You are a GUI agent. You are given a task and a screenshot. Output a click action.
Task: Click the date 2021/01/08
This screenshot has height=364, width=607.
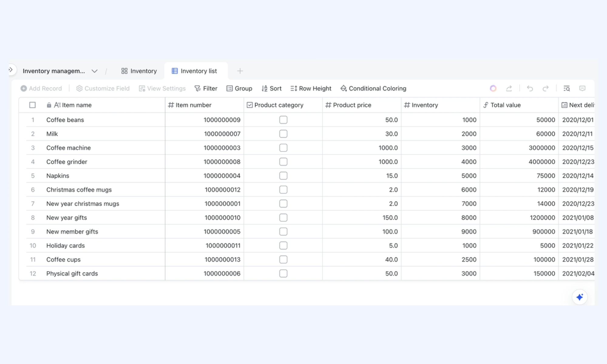578,217
